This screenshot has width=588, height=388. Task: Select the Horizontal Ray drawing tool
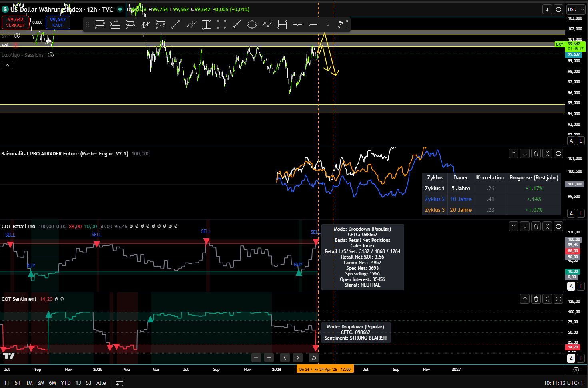[313, 24]
